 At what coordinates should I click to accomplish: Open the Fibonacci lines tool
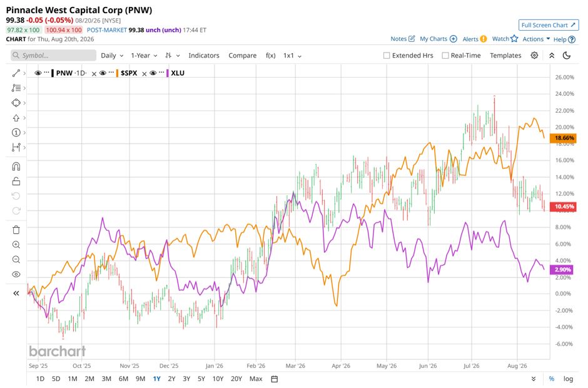coord(16,88)
